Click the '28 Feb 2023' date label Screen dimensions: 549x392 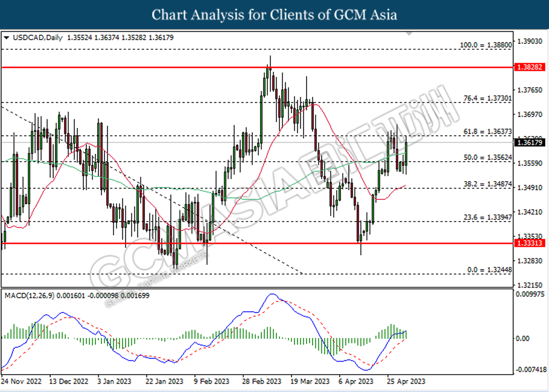click(262, 381)
